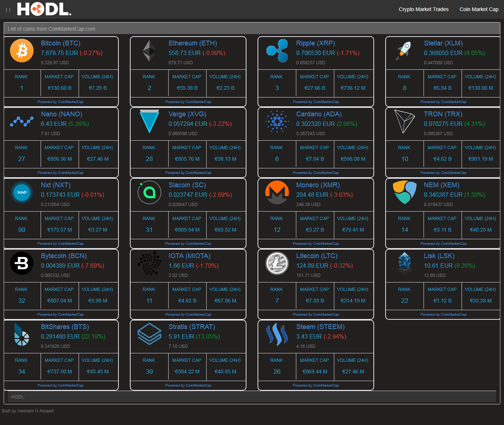Click the Verge triangle logo

point(149,121)
